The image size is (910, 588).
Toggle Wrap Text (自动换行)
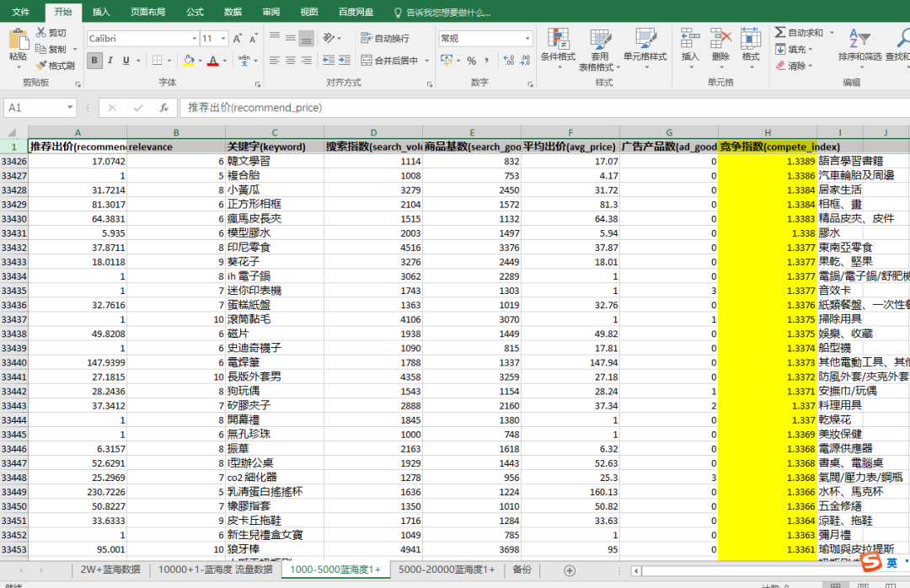[x=384, y=39]
